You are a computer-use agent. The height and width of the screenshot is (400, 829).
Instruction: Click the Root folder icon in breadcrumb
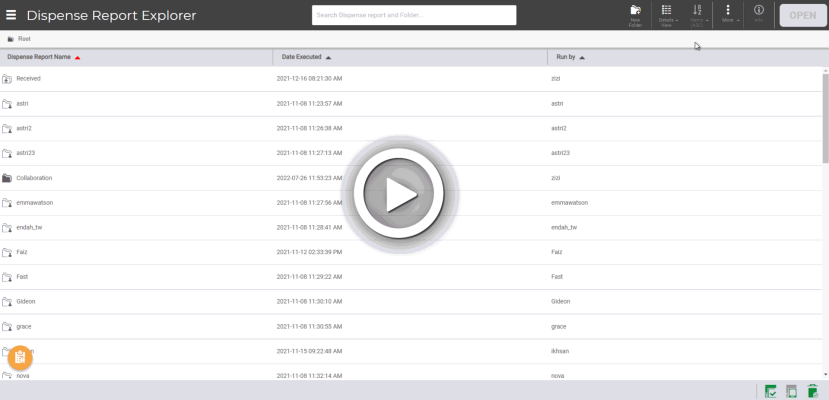[10, 39]
